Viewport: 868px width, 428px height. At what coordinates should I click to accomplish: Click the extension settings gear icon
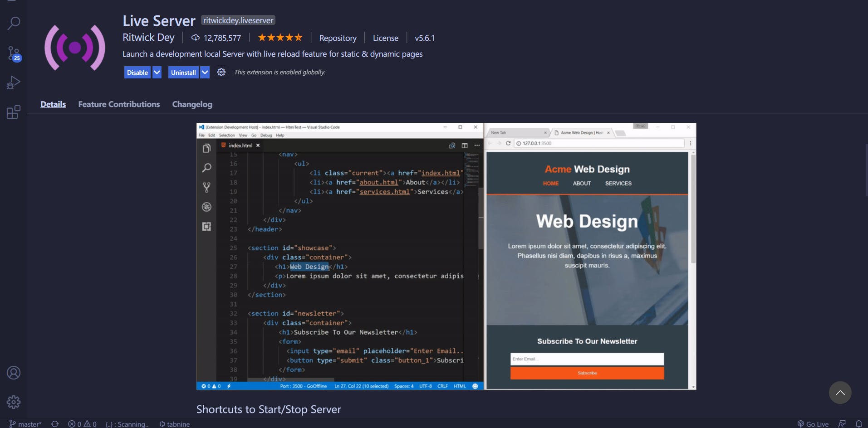pos(221,73)
